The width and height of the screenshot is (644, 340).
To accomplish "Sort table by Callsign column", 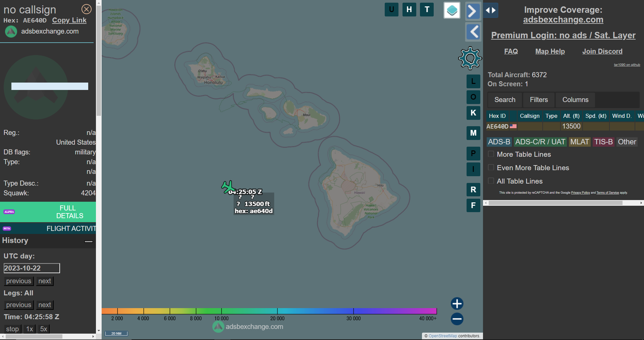I will coord(530,116).
